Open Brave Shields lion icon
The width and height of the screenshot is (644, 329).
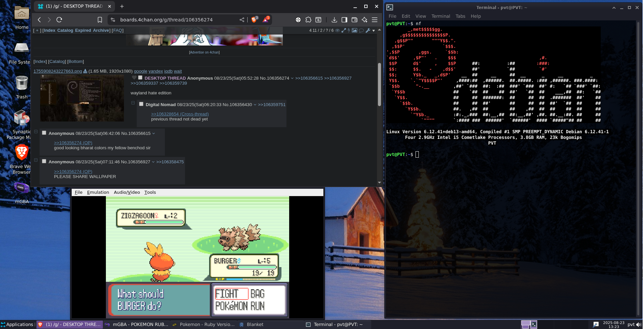click(254, 19)
